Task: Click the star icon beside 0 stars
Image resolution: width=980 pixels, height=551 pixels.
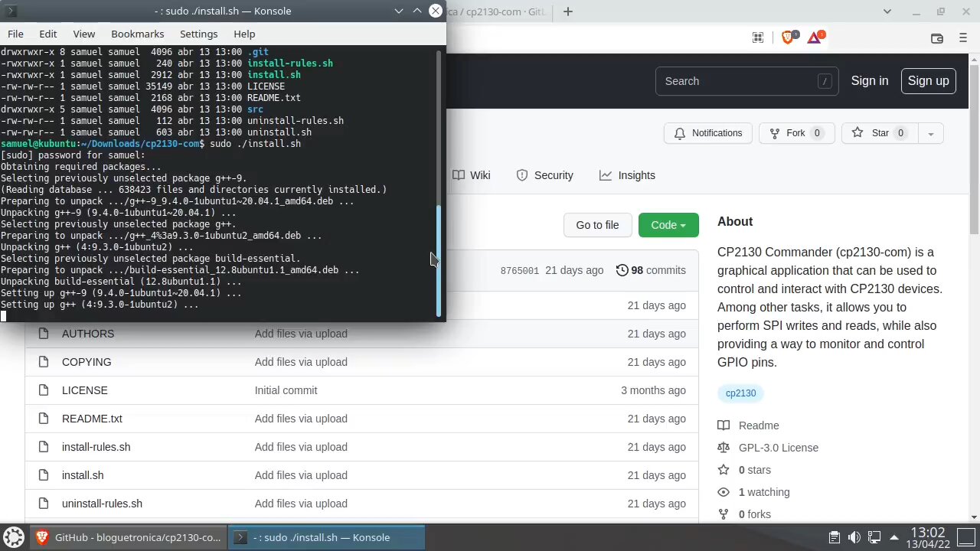Action: point(724,470)
